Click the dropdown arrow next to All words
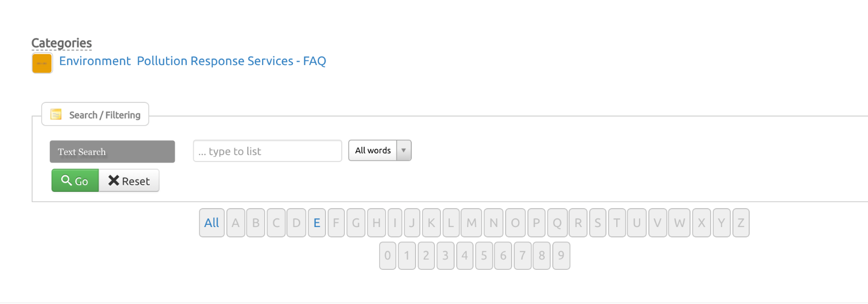Screen dimensions: 868x304 (x=404, y=151)
